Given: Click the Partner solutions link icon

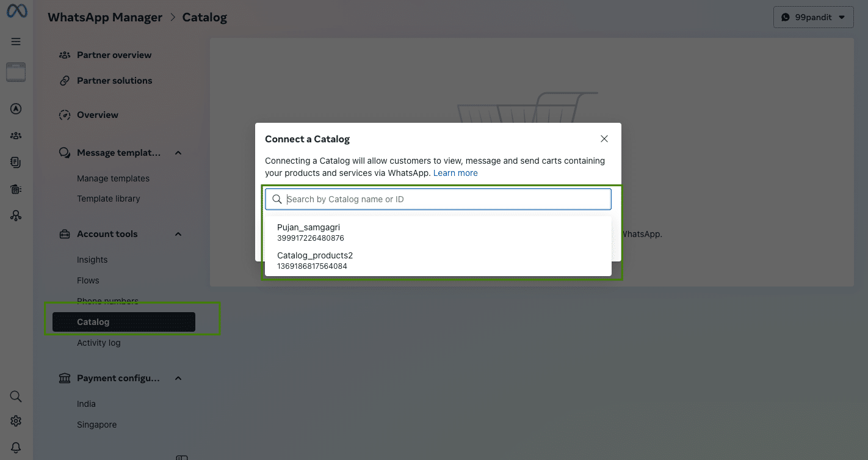Looking at the screenshot, I should tap(65, 81).
